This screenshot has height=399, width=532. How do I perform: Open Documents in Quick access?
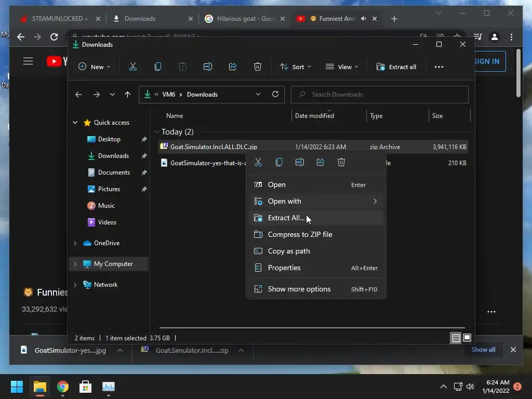tap(114, 172)
